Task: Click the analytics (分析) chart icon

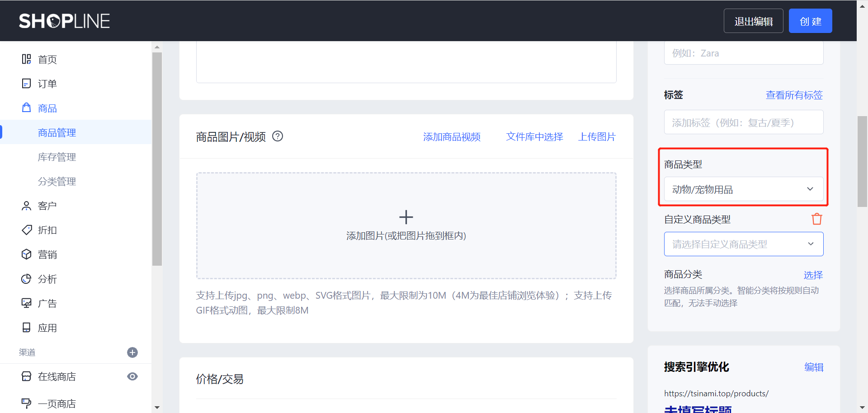Action: coord(27,279)
